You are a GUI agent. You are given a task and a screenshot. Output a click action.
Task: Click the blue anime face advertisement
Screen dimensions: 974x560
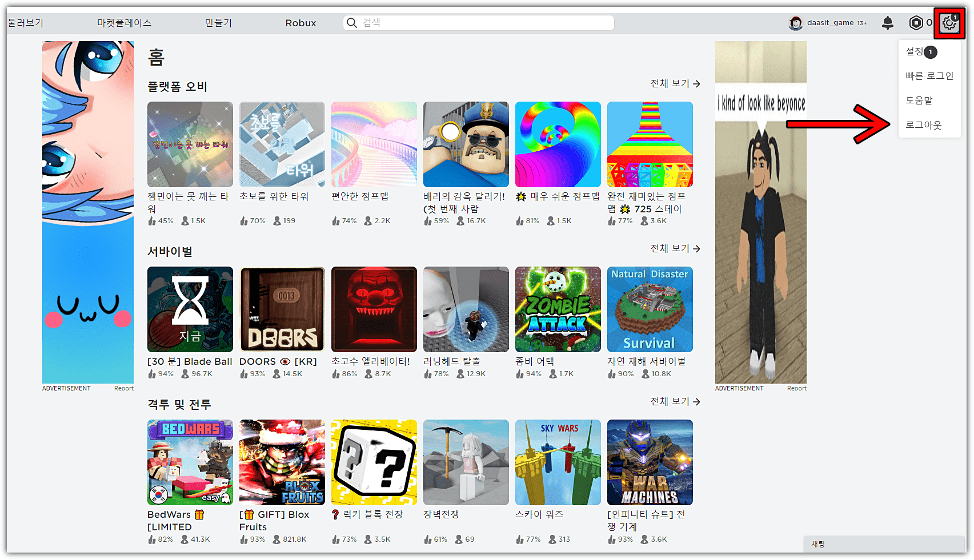click(x=88, y=212)
